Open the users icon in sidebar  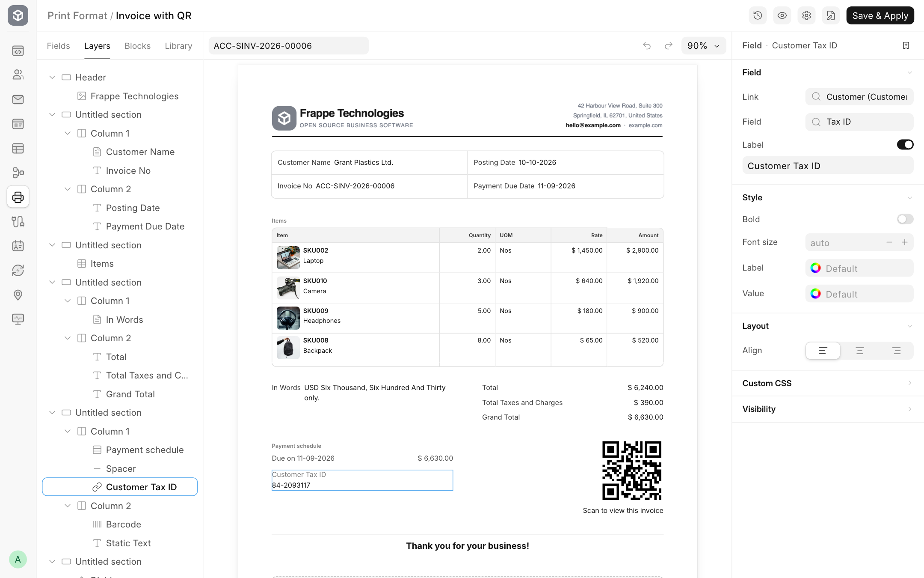(x=18, y=75)
